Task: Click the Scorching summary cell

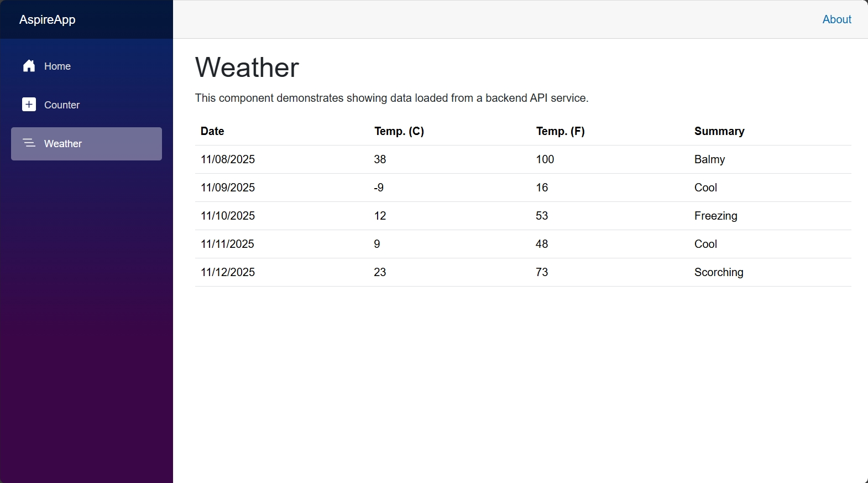Action: (x=719, y=272)
